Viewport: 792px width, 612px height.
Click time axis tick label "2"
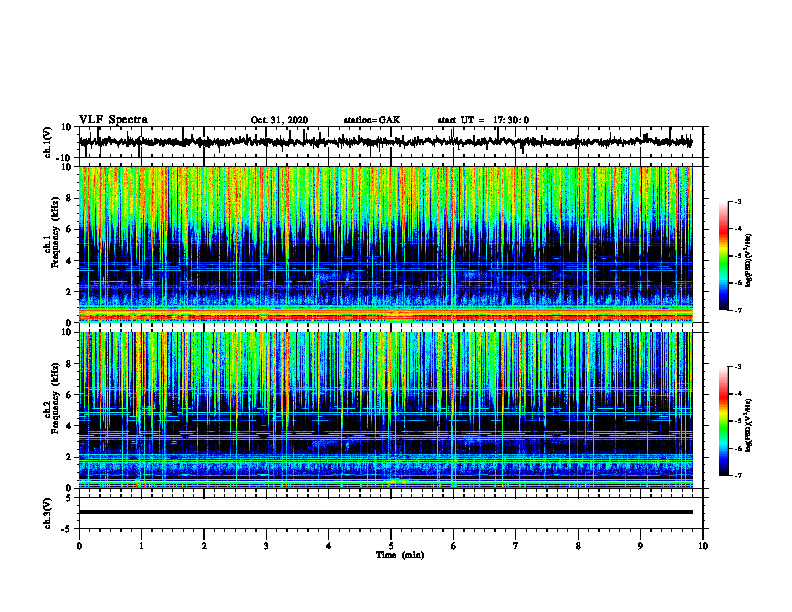coord(204,546)
